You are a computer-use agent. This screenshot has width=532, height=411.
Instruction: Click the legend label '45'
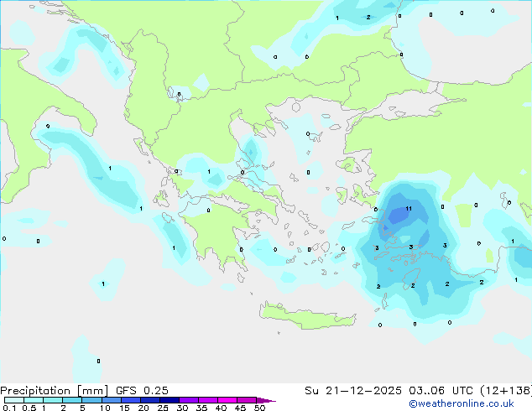coord(240,408)
